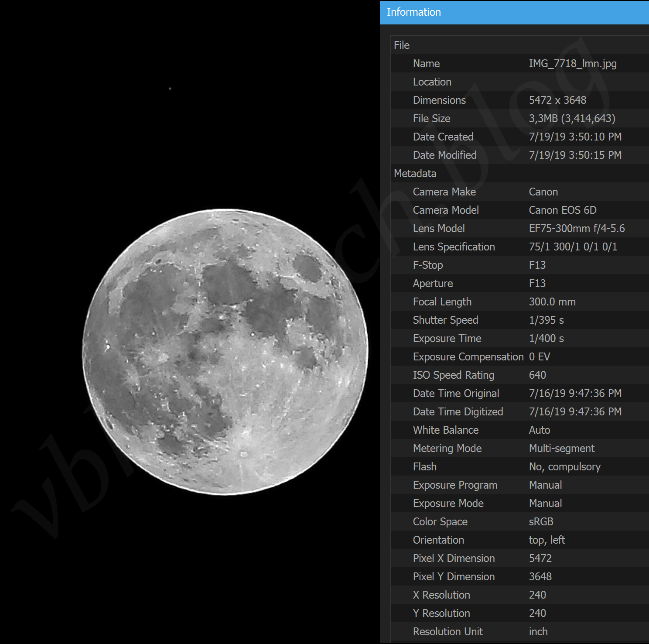Select the Shutter Speed 1/395 s value

(546, 320)
